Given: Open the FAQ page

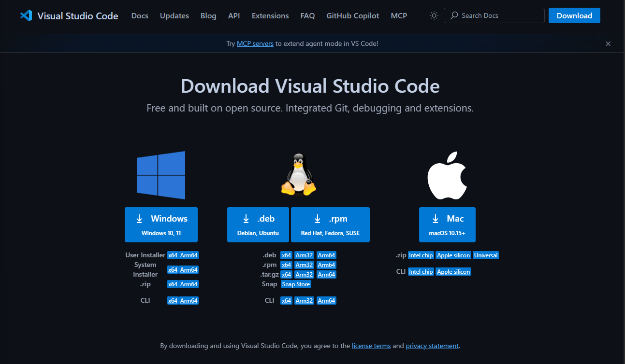Looking at the screenshot, I should (x=307, y=15).
